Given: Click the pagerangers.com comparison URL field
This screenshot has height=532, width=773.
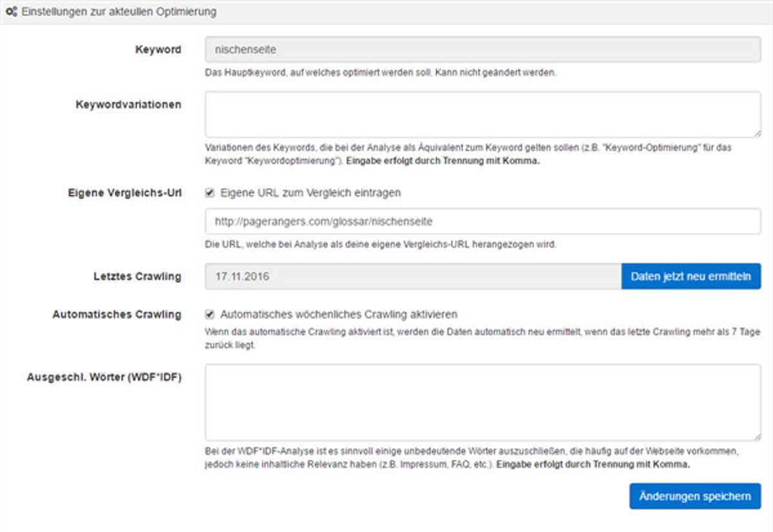Looking at the screenshot, I should 483,221.
